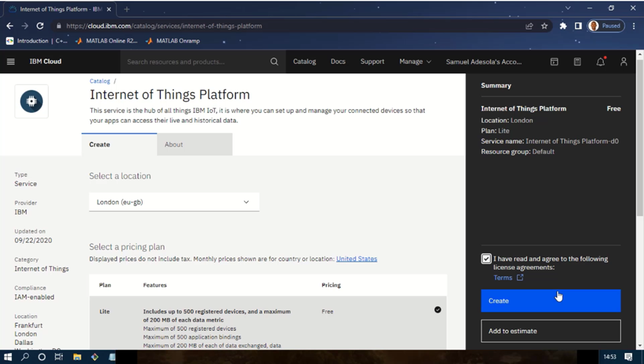Open the notifications bell icon
The height and width of the screenshot is (364, 644).
click(600, 61)
